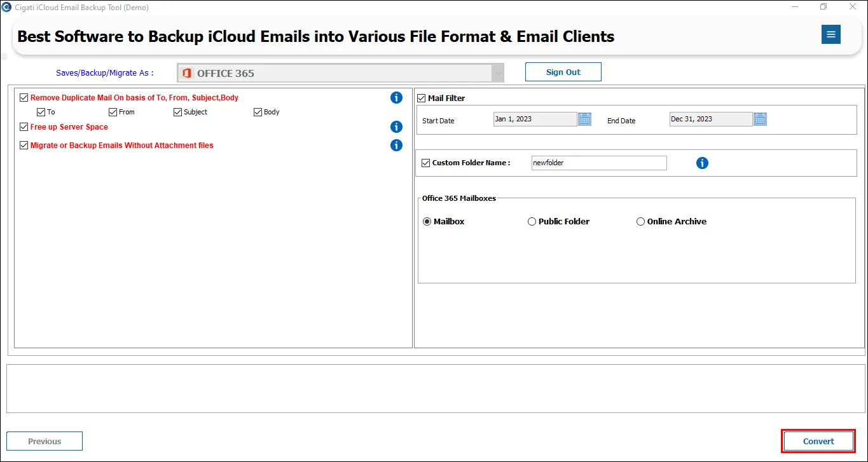Click the Start Date field
The image size is (868, 462).
(535, 119)
